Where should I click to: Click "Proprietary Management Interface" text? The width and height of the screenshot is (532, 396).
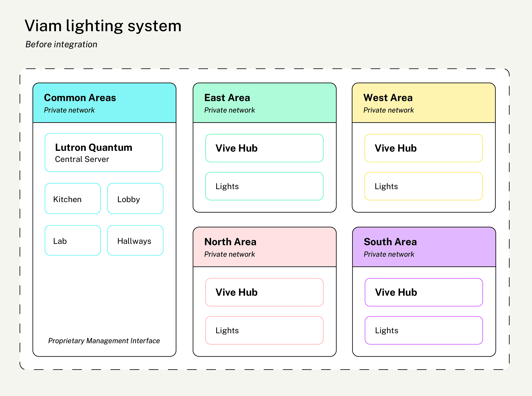(x=104, y=341)
